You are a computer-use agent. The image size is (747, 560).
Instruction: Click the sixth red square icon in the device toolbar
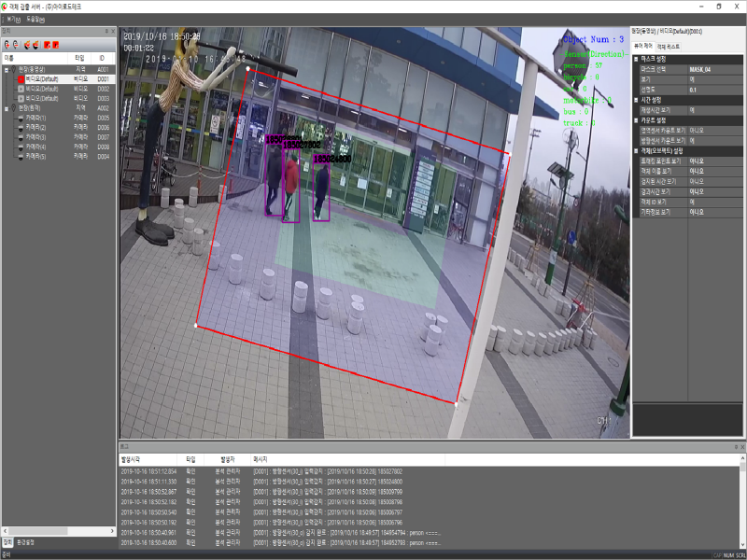[x=56, y=44]
